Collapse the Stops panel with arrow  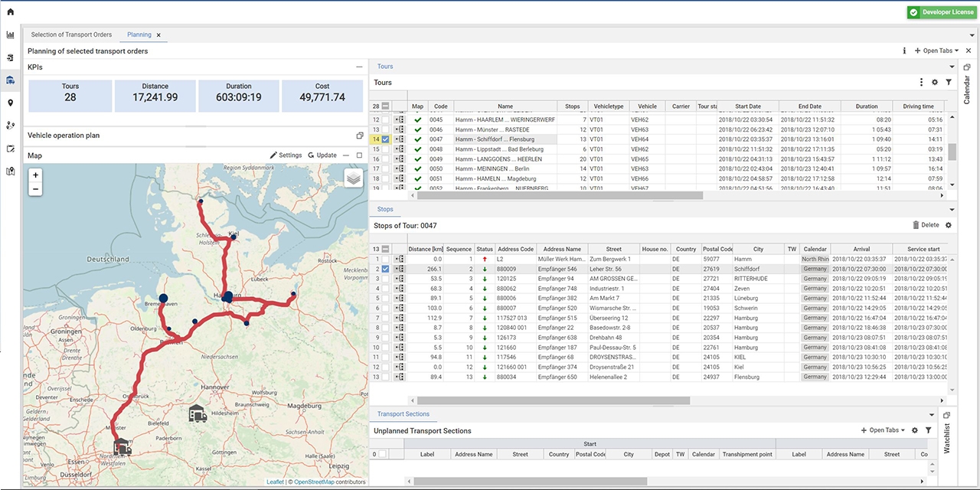pos(952,209)
